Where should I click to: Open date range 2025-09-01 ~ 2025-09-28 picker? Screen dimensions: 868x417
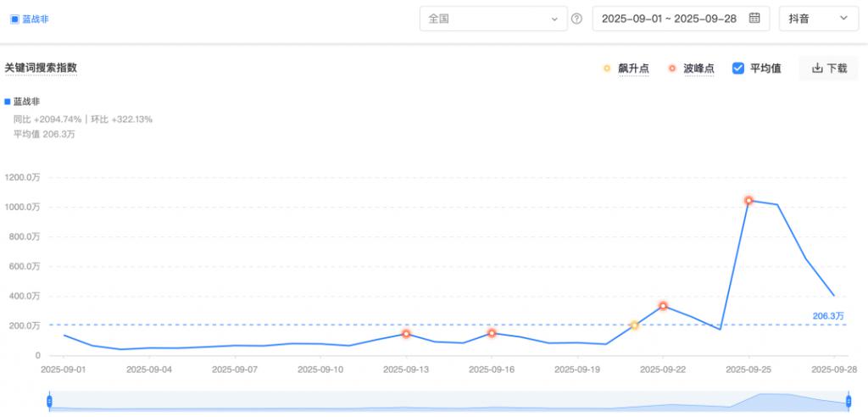coord(669,19)
